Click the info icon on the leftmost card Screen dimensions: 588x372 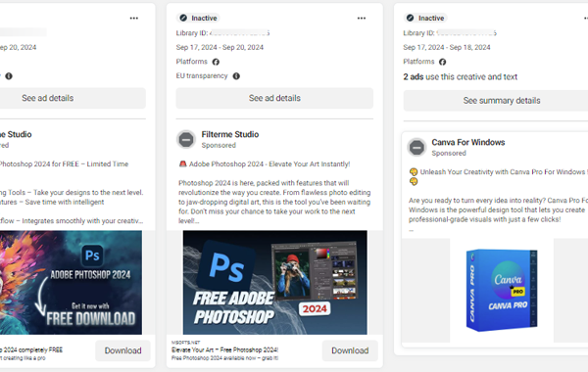click(x=9, y=76)
